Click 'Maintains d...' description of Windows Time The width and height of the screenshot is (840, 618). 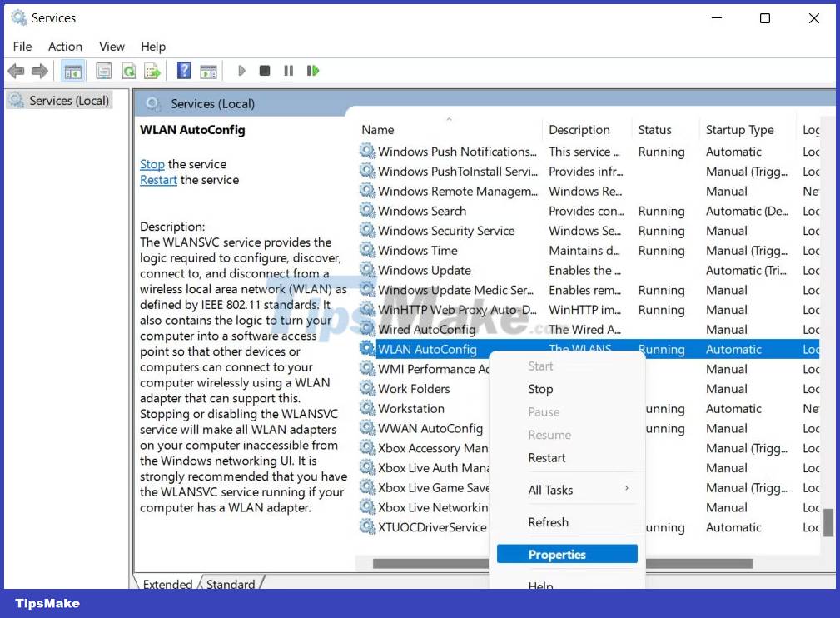coord(584,251)
